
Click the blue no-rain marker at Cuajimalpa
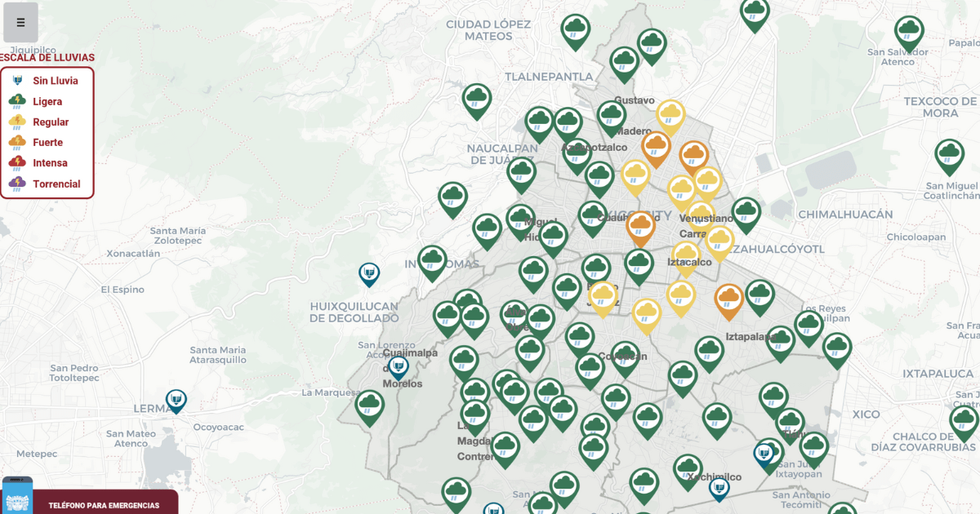398,366
